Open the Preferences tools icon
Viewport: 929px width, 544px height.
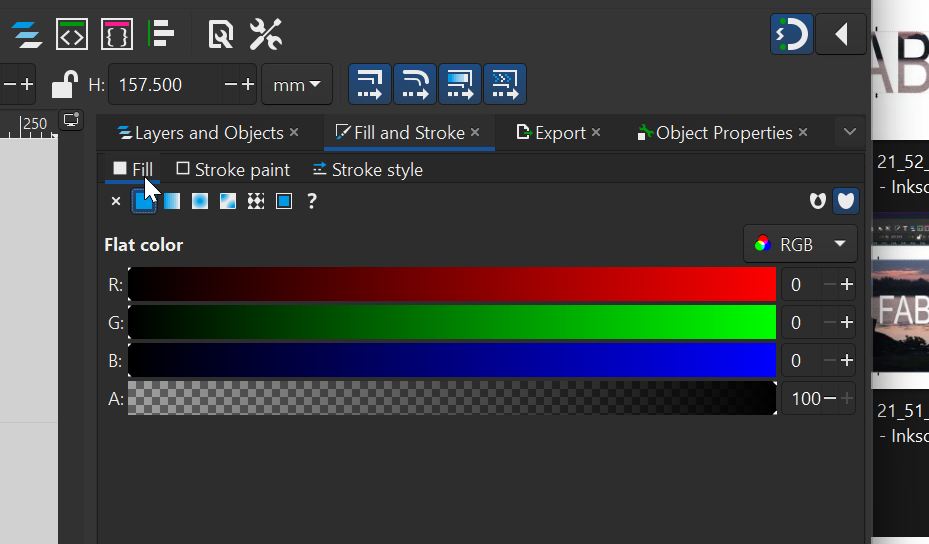click(x=265, y=34)
